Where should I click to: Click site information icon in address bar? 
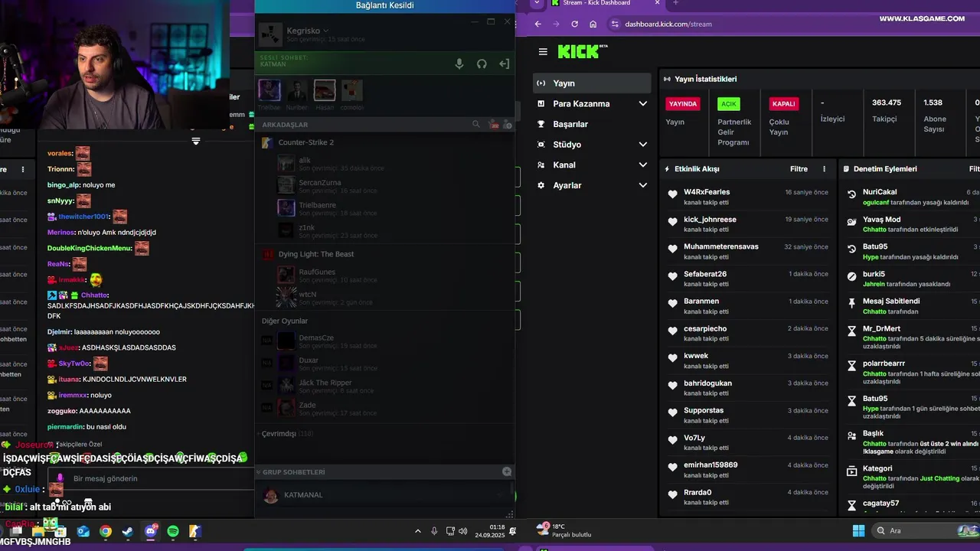[x=614, y=24]
